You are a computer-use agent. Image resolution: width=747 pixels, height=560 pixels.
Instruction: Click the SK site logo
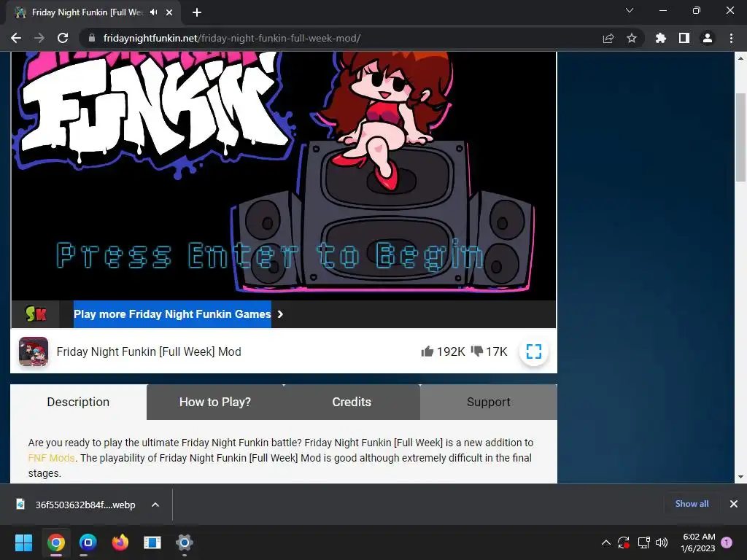click(36, 314)
